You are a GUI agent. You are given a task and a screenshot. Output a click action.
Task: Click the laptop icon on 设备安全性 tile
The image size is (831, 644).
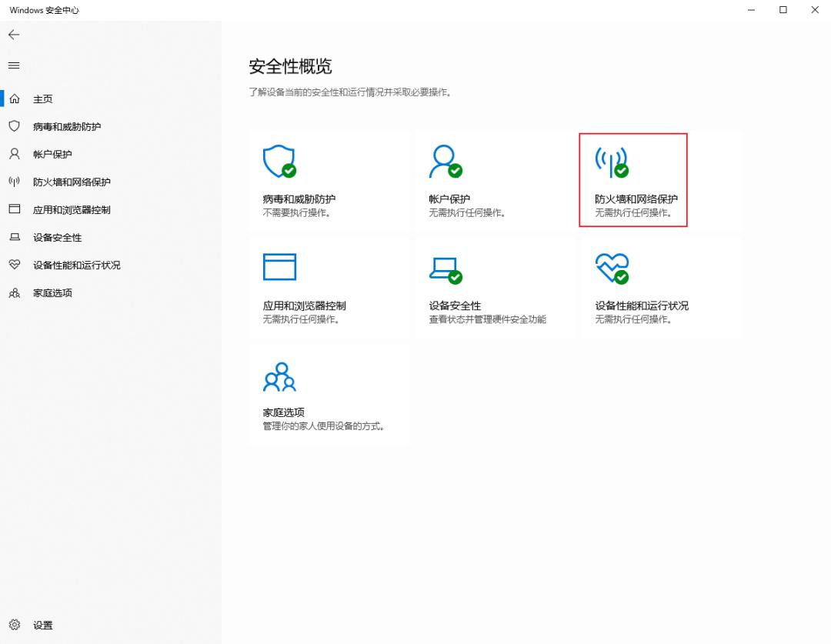click(446, 267)
